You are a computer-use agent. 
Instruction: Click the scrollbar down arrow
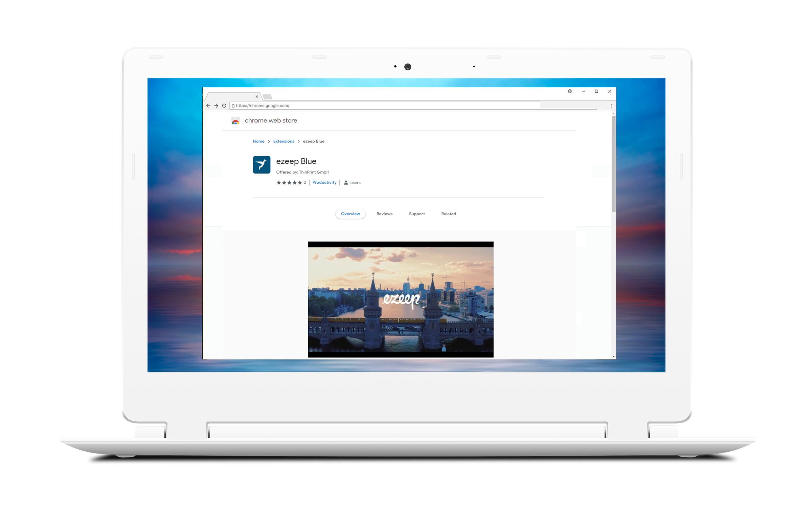coord(613,356)
